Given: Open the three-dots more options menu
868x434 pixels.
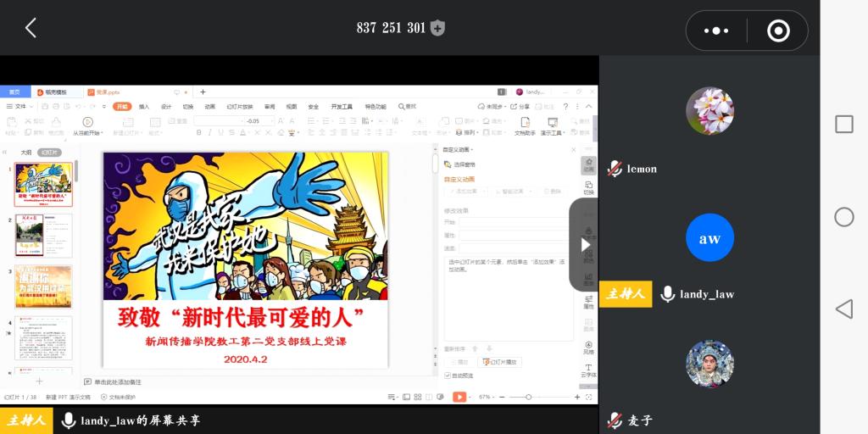Looking at the screenshot, I should 716,31.
